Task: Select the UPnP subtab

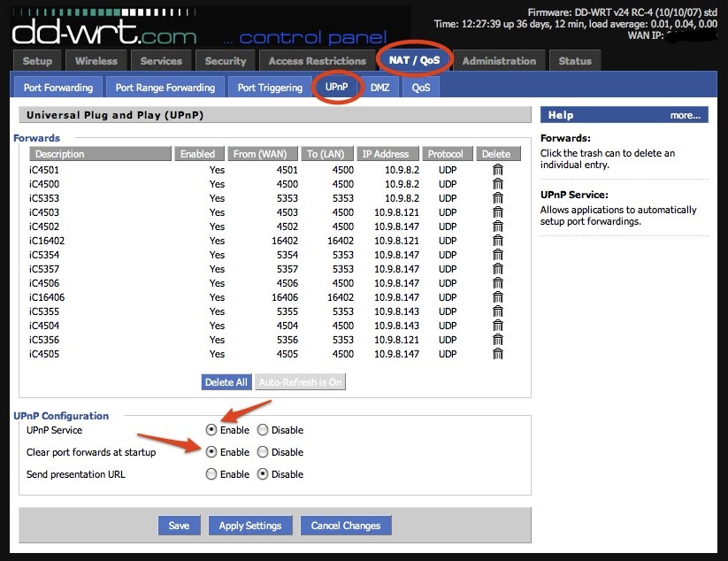Action: pos(337,87)
